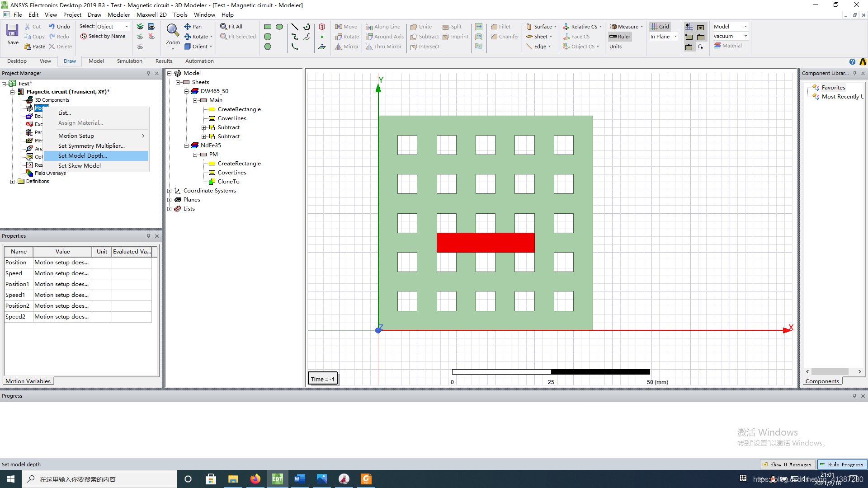
Task: Open the Zoom magnifier tool
Action: 173,30
